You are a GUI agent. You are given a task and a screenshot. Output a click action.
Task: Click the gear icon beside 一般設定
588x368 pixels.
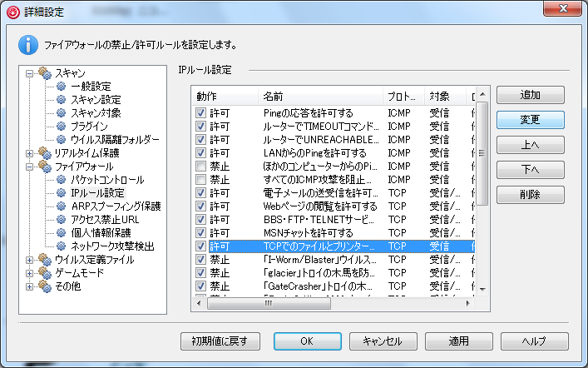(x=62, y=87)
